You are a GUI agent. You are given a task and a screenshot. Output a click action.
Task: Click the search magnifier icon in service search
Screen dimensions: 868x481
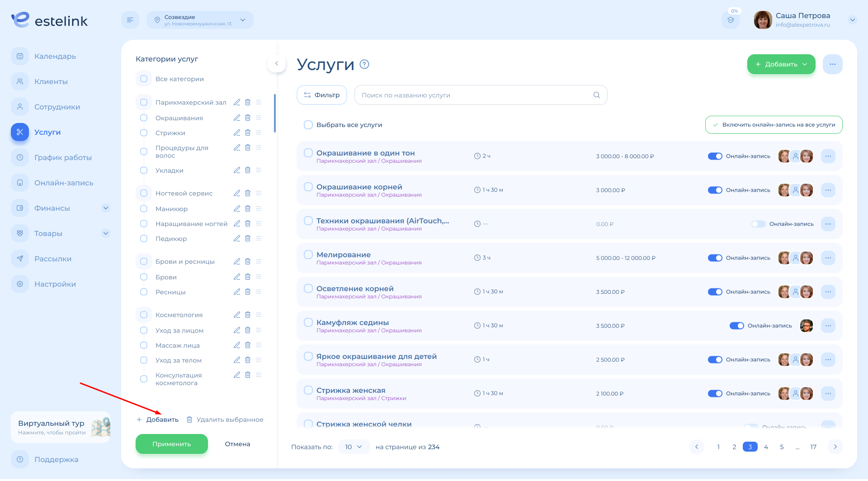(x=597, y=95)
